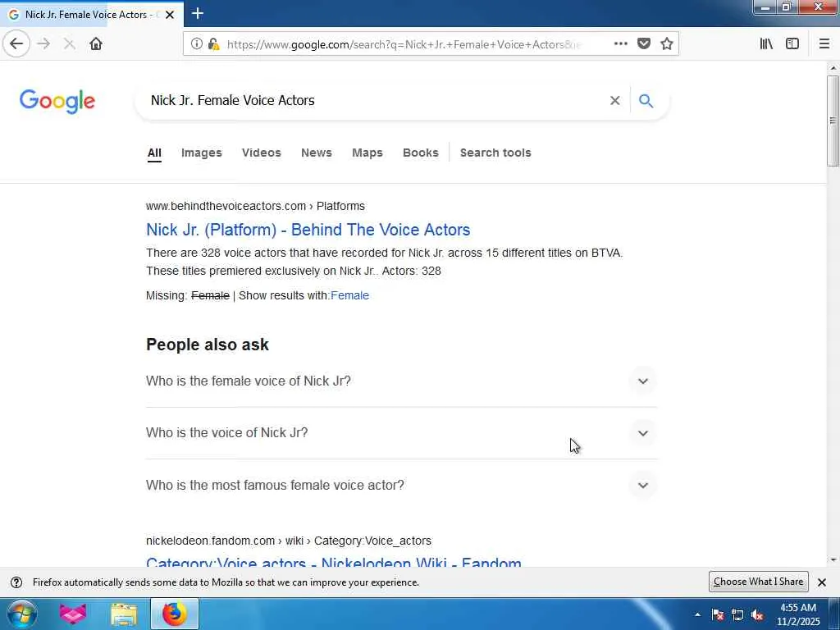This screenshot has width=840, height=630.
Task: Dismiss the Firefox data notification bar
Action: [822, 582]
